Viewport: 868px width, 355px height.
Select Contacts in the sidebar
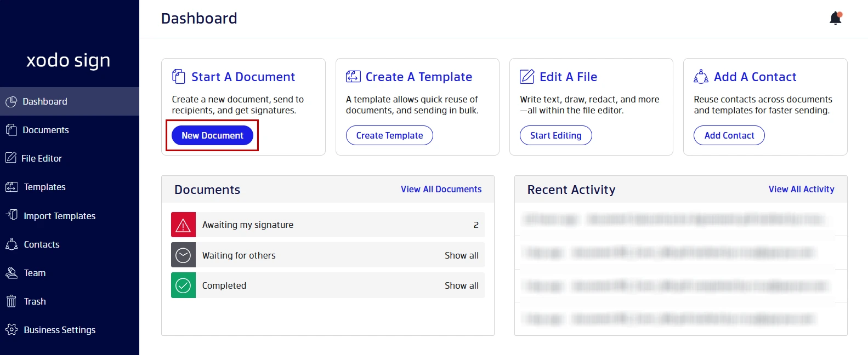[70, 244]
